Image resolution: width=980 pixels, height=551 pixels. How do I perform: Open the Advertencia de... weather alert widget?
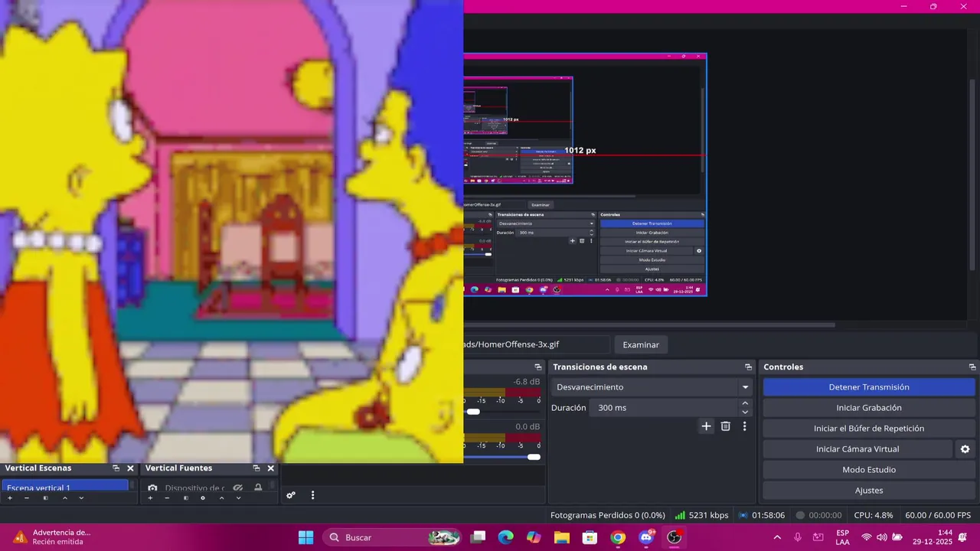52,537
